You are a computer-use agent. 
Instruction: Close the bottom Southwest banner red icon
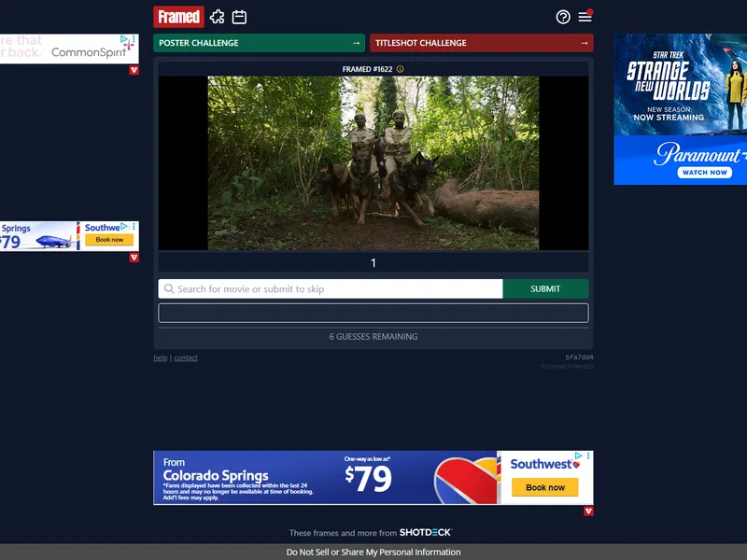pyautogui.click(x=588, y=511)
